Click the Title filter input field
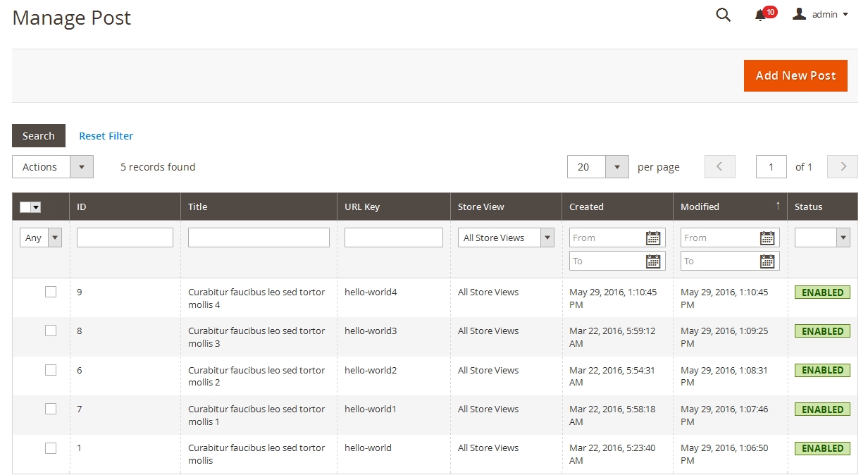The width and height of the screenshot is (868, 475). pos(259,238)
